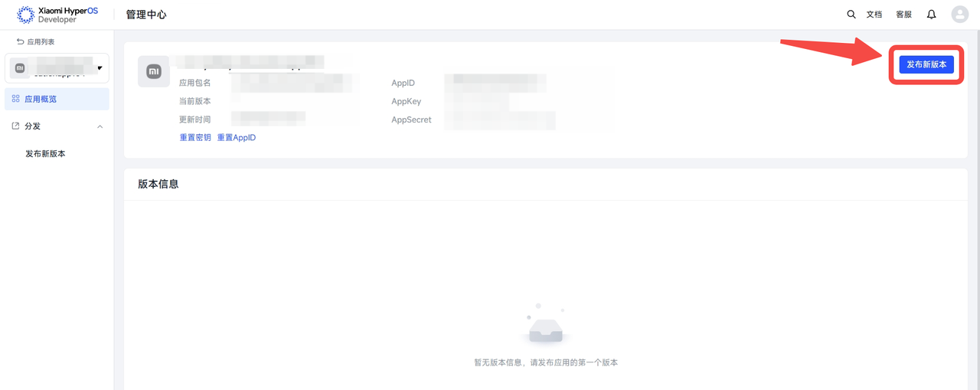
Task: Open 客服 in the top navigation
Action: pos(903,15)
